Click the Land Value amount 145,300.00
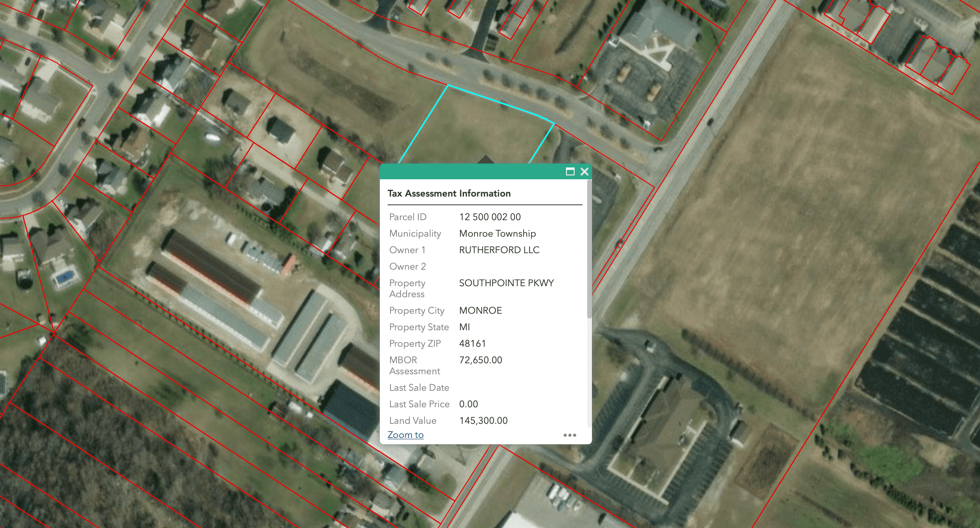 (x=483, y=421)
